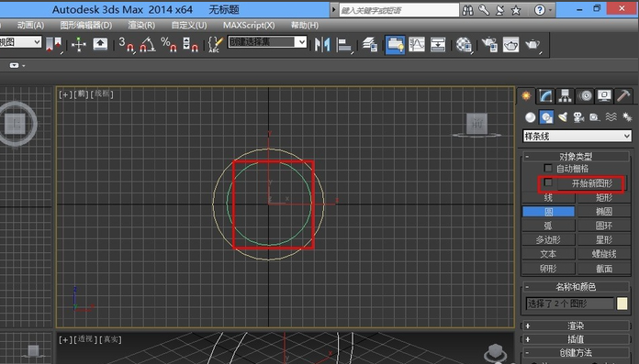This screenshot has width=639, height=364.
Task: Collapse the 创建方法 rollout
Action: tap(576, 353)
